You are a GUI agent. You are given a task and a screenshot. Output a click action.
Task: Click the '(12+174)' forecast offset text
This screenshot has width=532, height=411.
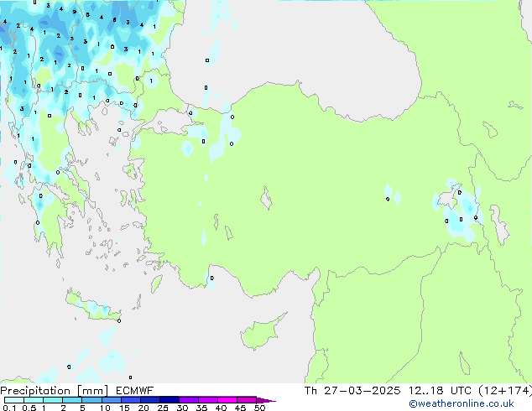point(505,391)
